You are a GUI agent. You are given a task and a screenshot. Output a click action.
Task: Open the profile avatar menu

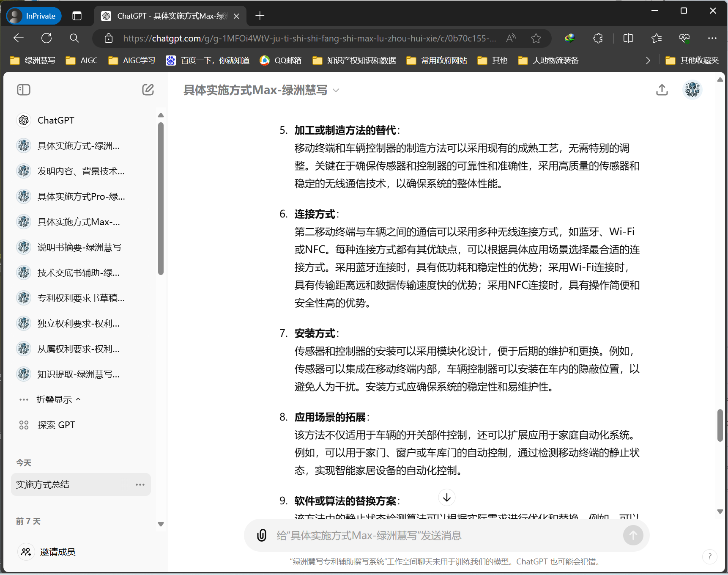[692, 89]
